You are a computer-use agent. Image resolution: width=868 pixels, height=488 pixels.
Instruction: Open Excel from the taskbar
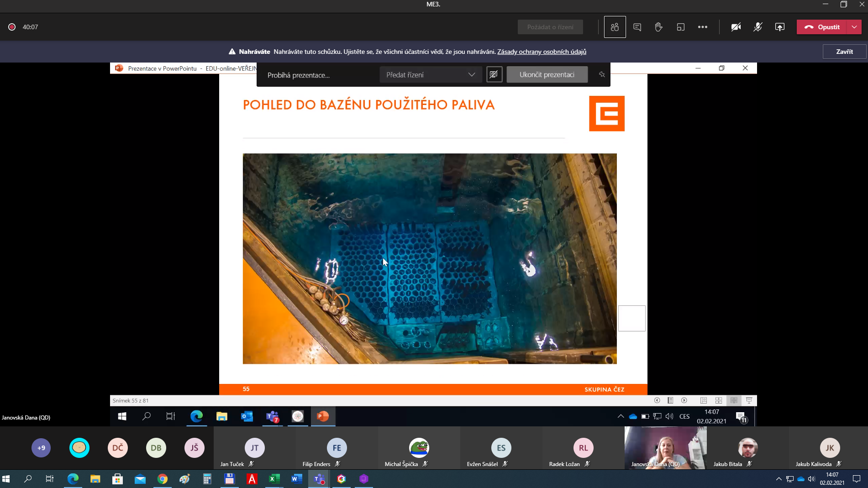tap(274, 479)
